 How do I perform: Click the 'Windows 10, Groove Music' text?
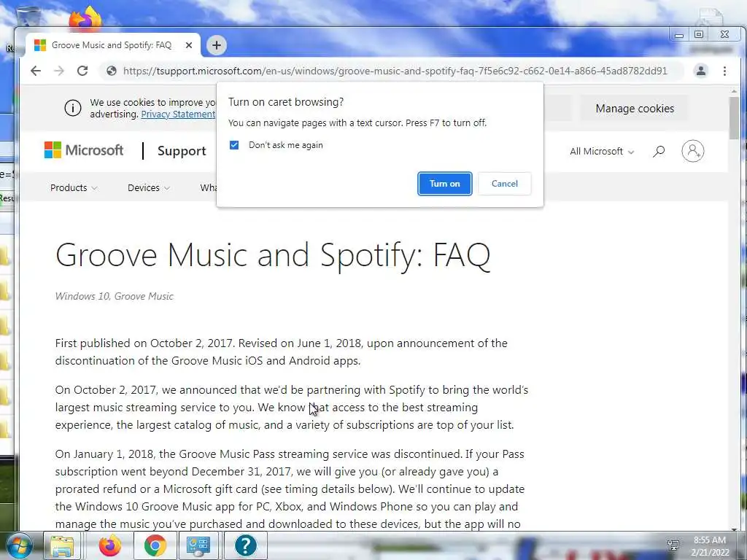point(115,296)
